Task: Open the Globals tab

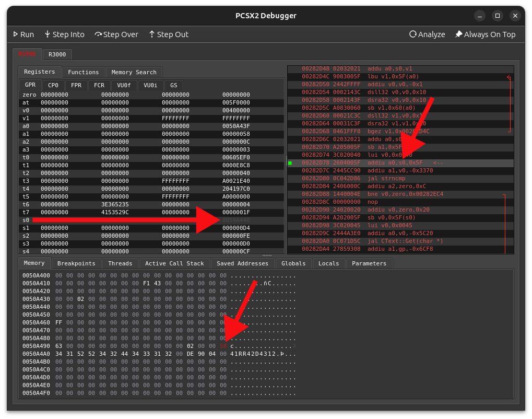Action: point(293,263)
